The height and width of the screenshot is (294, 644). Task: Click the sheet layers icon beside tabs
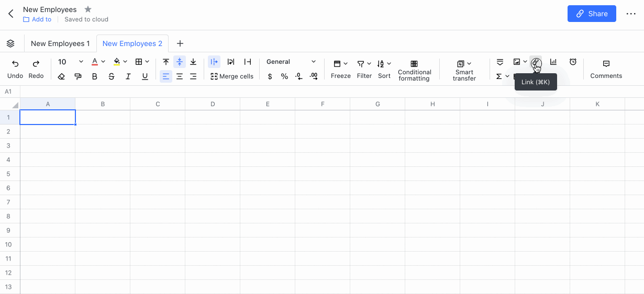click(x=10, y=43)
